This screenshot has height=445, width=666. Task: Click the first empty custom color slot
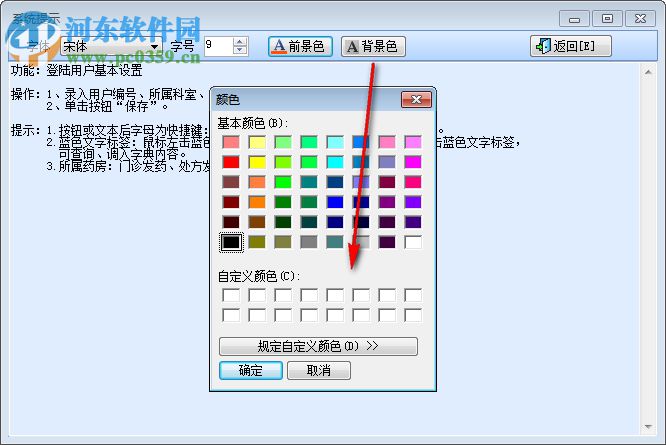[231, 295]
